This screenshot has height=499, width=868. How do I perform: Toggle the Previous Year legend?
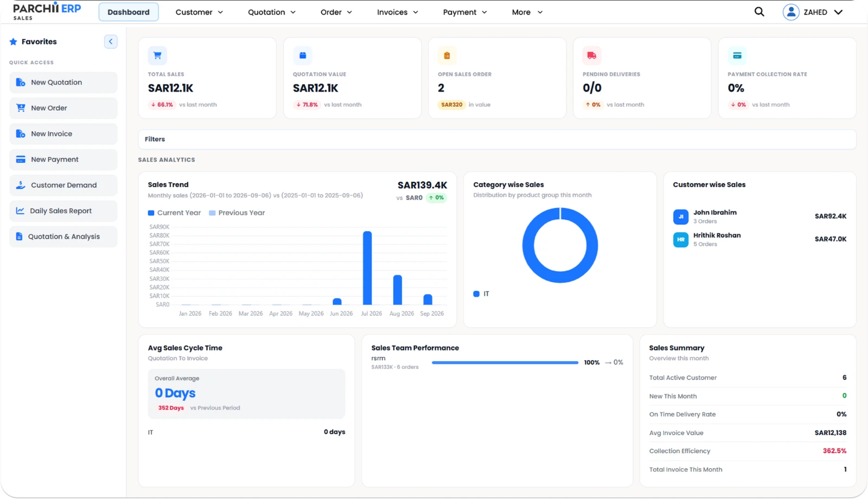click(x=237, y=213)
